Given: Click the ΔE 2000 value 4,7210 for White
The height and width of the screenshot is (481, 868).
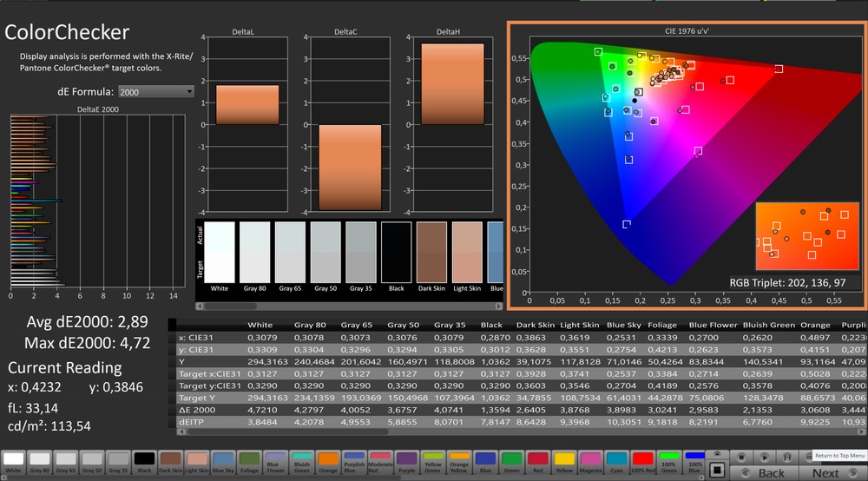Looking at the screenshot, I should click(x=262, y=410).
